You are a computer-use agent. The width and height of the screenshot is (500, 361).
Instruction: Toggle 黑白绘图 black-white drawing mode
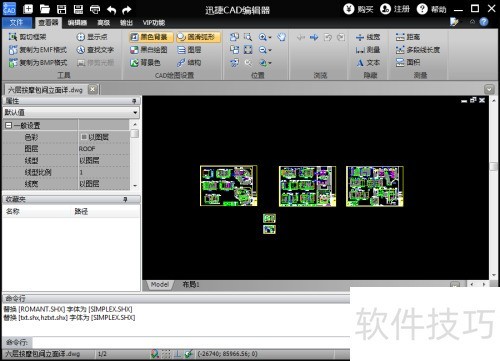click(149, 50)
